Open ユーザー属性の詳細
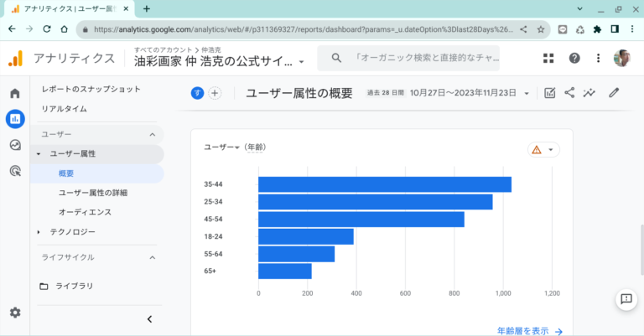The width and height of the screenshot is (644, 336). pos(93,193)
